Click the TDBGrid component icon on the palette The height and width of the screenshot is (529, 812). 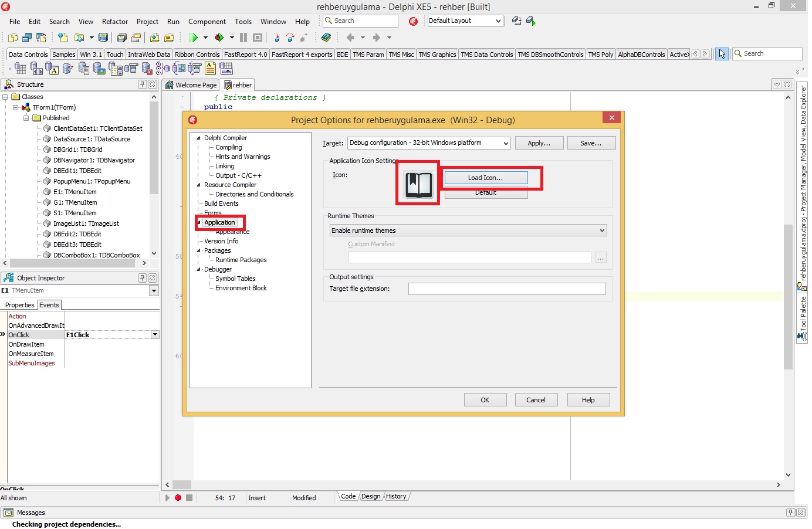(x=21, y=68)
